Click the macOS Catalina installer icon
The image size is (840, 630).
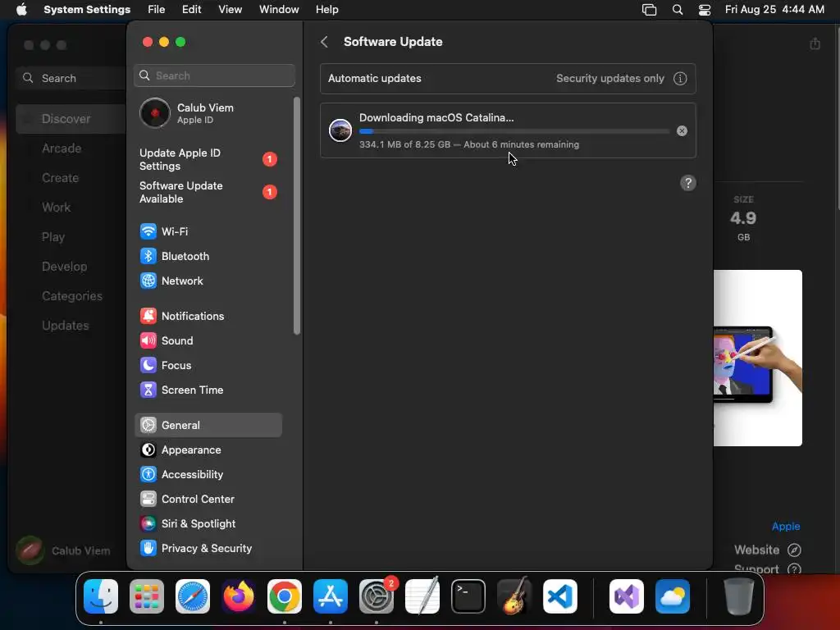(x=340, y=130)
